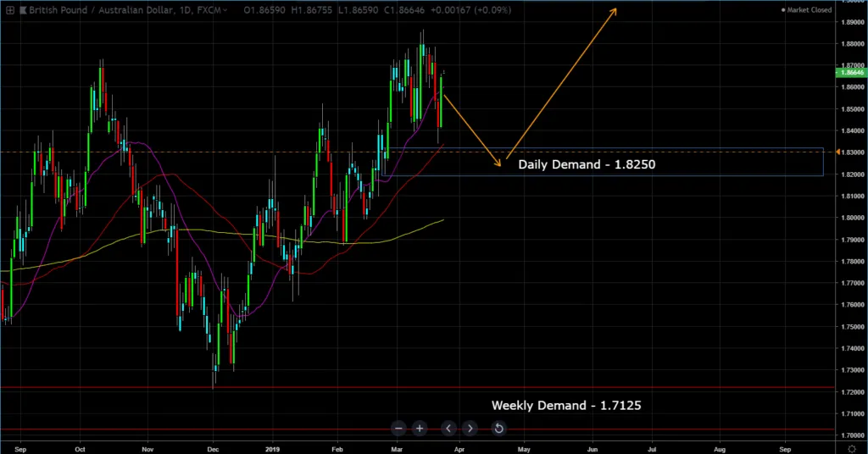
Task: Click the high value H1.86755
Action: (312, 10)
